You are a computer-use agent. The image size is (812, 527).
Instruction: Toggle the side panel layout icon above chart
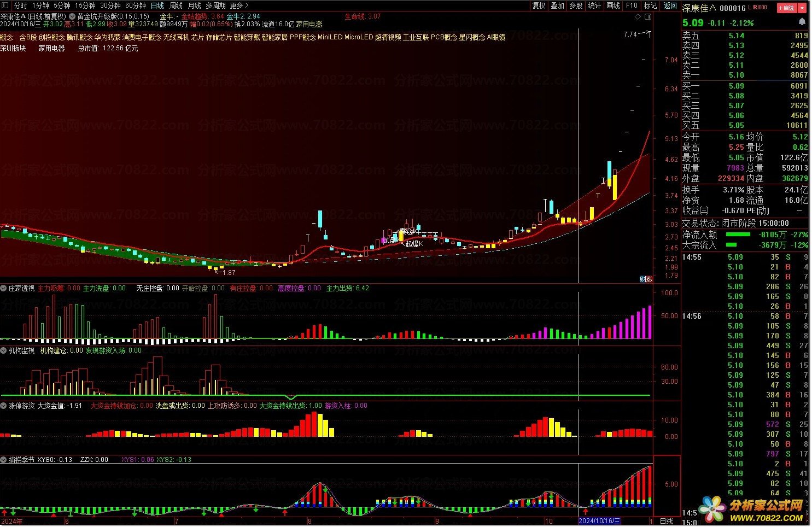648,17
